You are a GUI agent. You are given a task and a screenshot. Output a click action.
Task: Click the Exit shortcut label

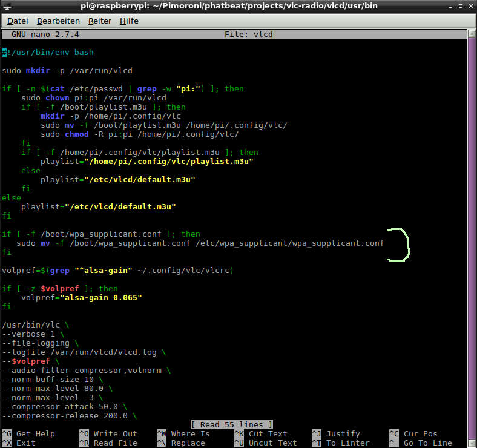click(25, 443)
